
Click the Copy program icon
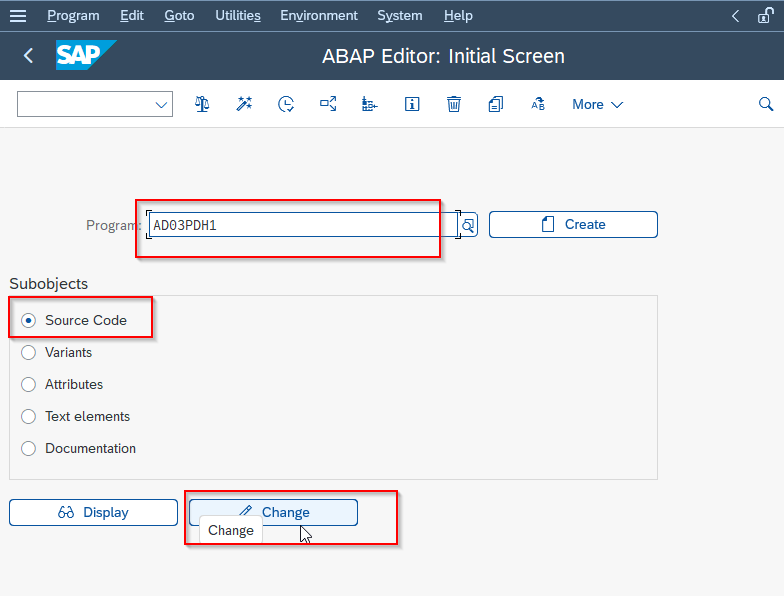click(x=496, y=104)
